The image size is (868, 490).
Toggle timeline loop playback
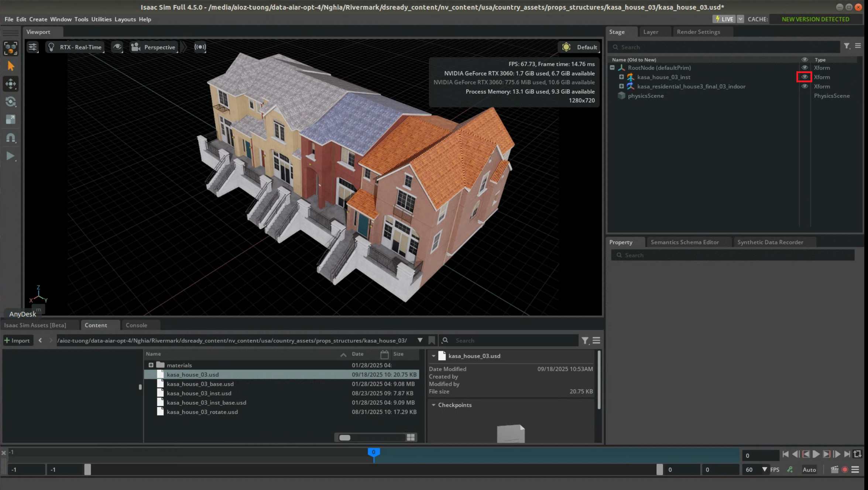[x=858, y=455]
